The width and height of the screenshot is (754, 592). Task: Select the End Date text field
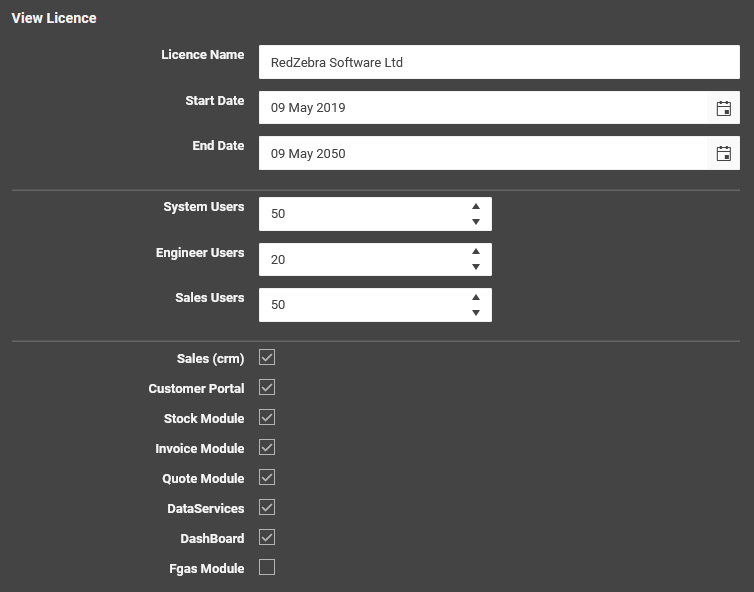(x=483, y=153)
